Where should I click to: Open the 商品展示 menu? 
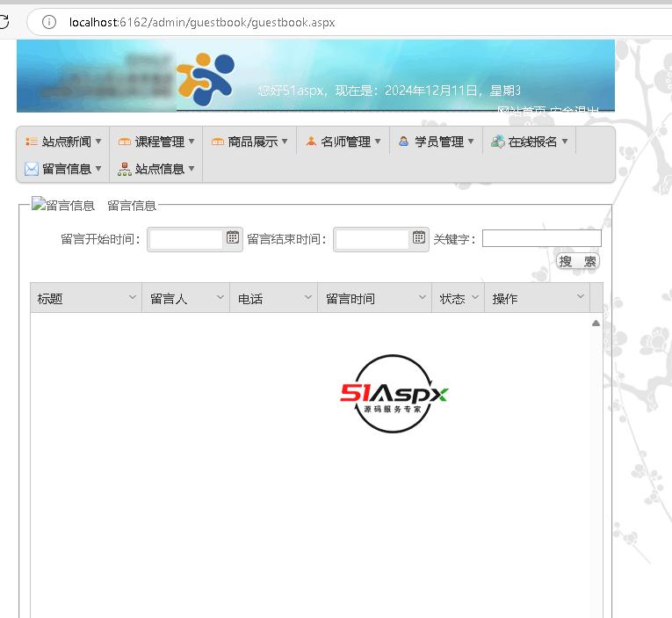[249, 142]
